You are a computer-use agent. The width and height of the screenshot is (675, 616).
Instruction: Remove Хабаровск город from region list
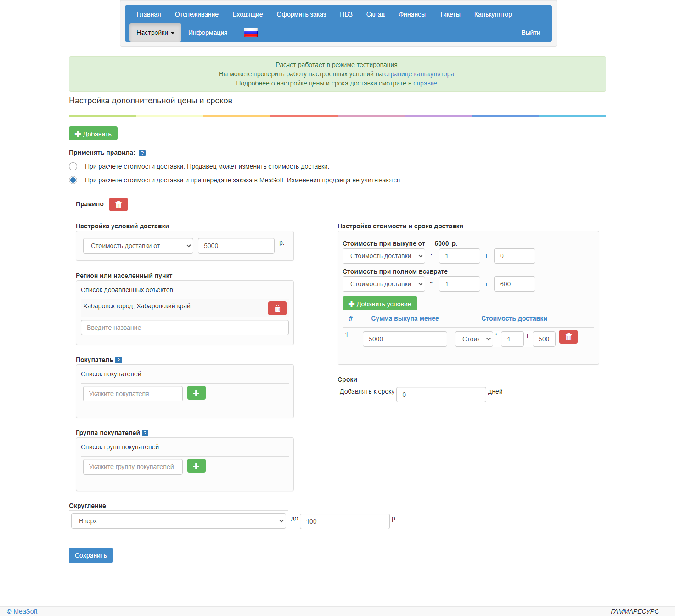coord(277,308)
